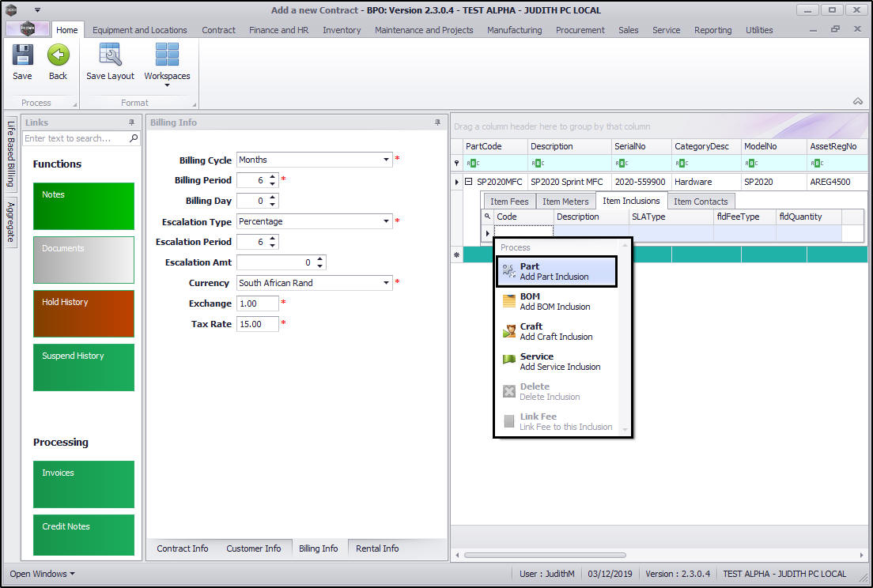The height and width of the screenshot is (588, 873).
Task: Add Craft Inclusion from Process menu
Action: [557, 332]
